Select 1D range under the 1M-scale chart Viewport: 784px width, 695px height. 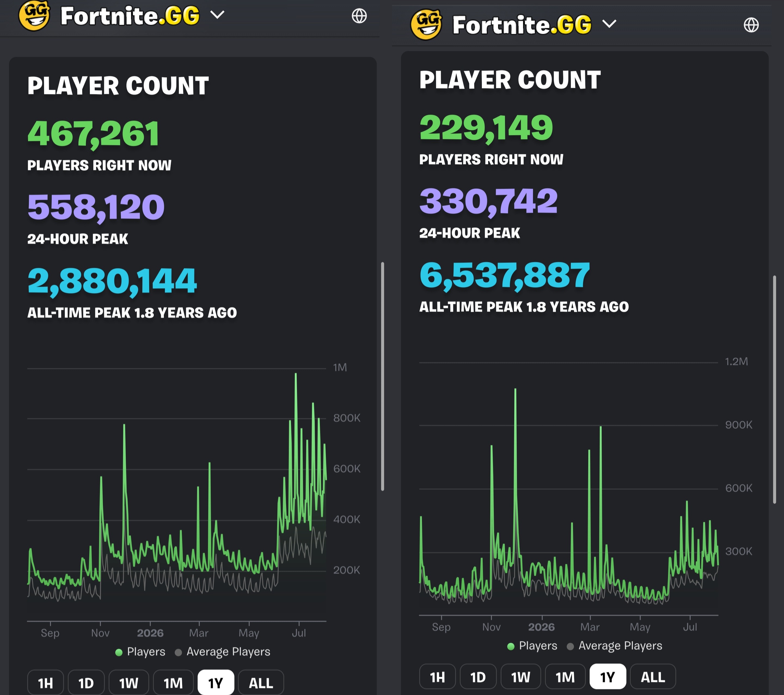86,683
